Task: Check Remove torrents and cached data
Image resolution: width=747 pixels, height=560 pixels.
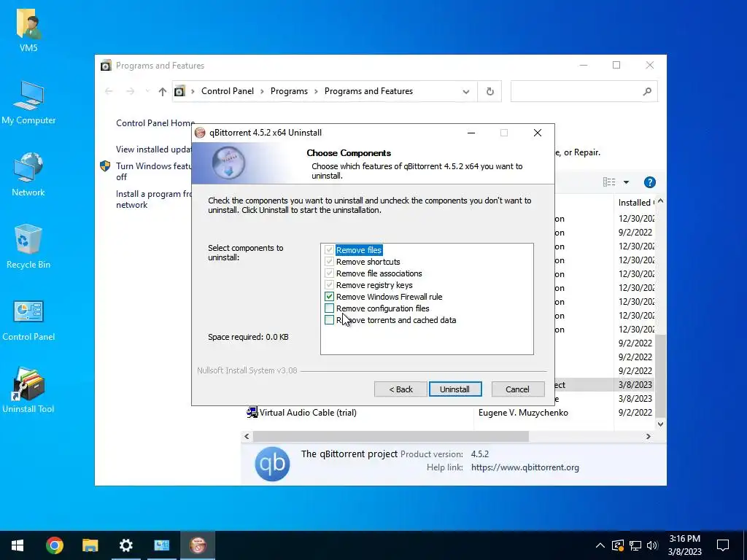Action: pyautogui.click(x=329, y=320)
